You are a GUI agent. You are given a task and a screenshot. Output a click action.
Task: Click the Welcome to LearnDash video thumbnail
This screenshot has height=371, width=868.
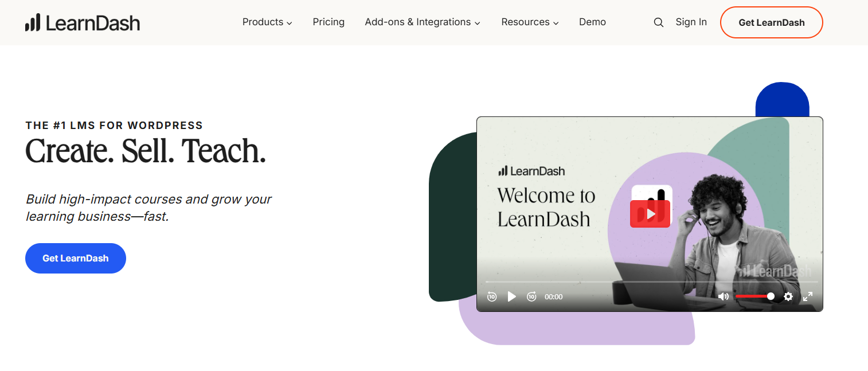tap(650, 214)
